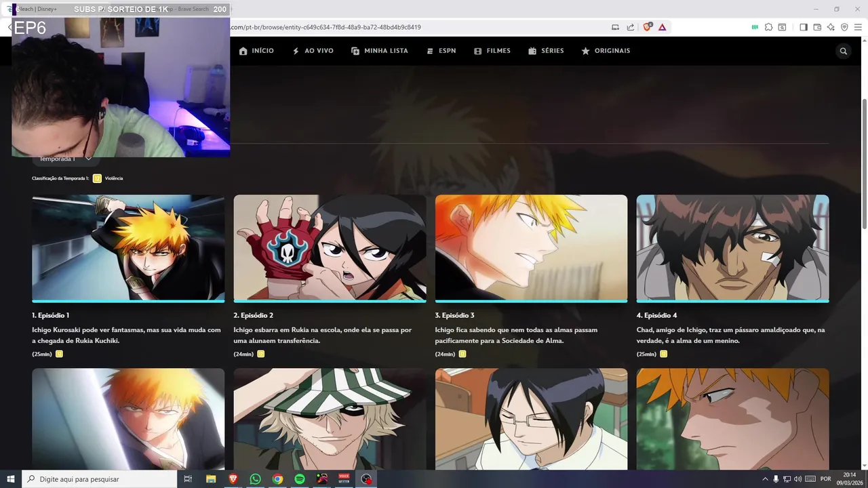Toggle the browser sidebar panel icon
868x488 pixels.
[x=804, y=27]
